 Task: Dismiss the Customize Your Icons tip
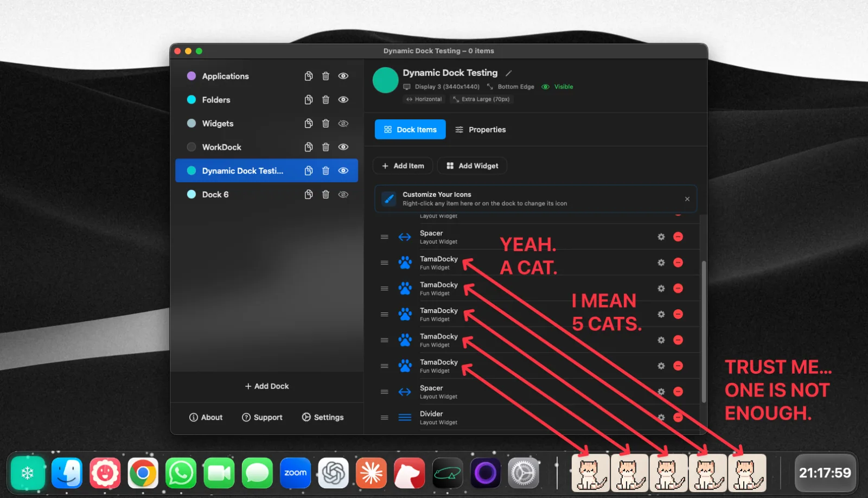687,199
